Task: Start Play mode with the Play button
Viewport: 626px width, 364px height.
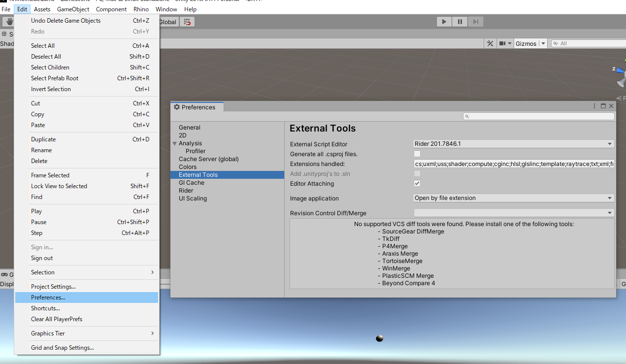Action: [x=444, y=22]
